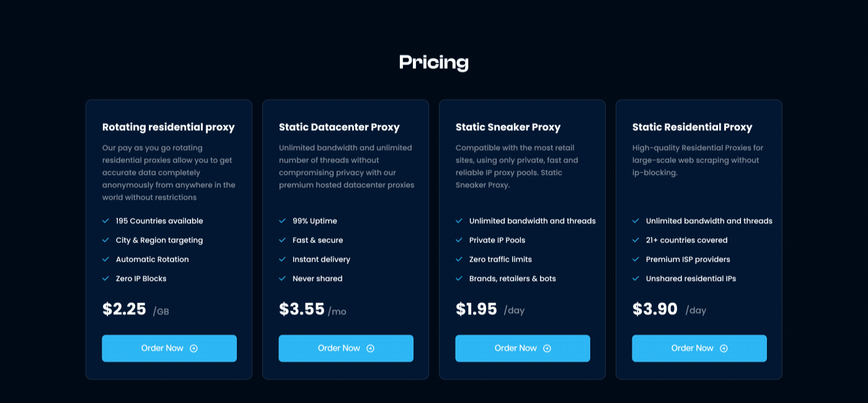
Task: Order the Static Datacenter Proxy plan
Action: pyautogui.click(x=346, y=348)
